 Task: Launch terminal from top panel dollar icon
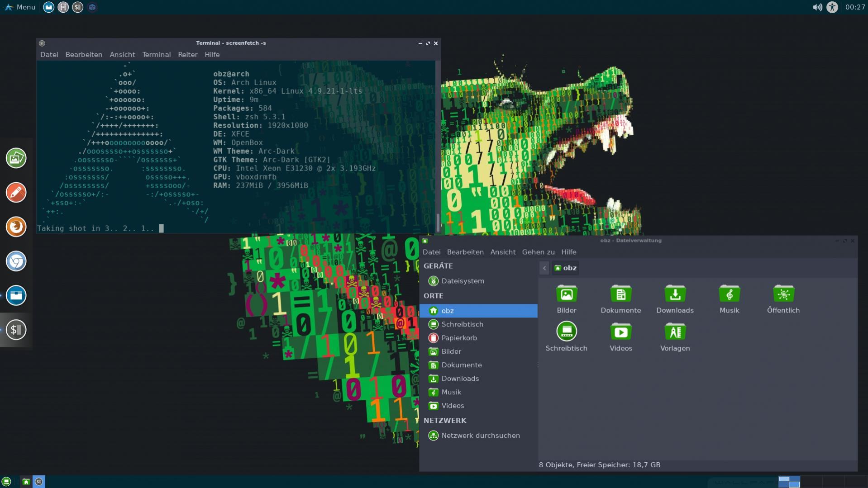(78, 7)
